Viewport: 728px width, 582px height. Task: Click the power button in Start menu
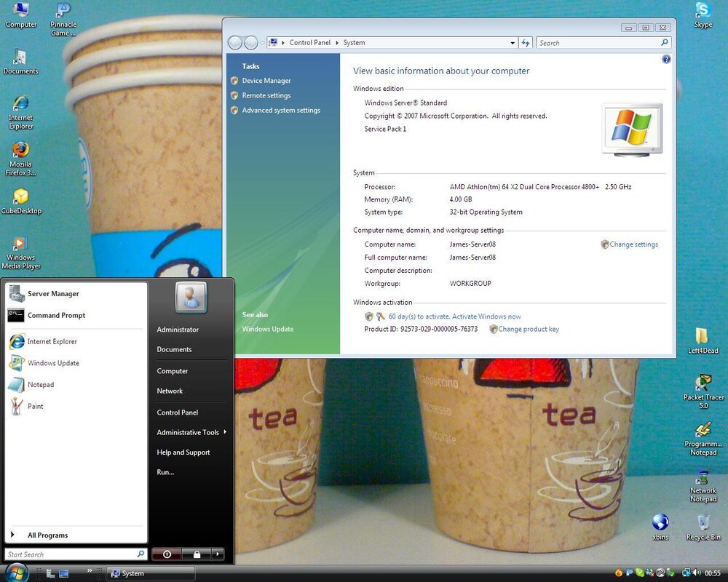point(167,554)
